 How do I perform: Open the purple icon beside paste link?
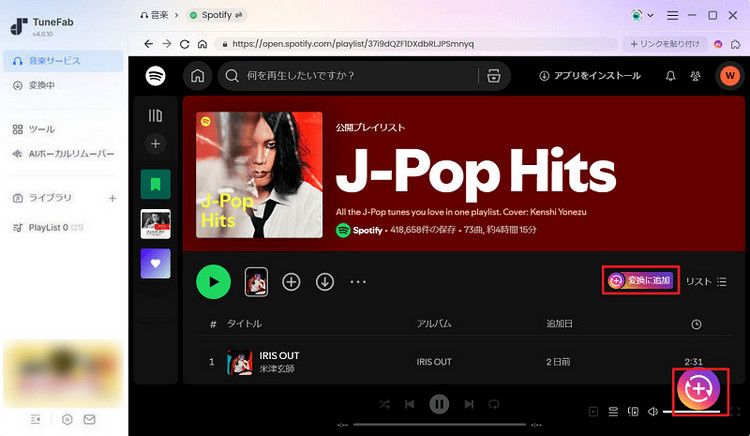tap(718, 44)
